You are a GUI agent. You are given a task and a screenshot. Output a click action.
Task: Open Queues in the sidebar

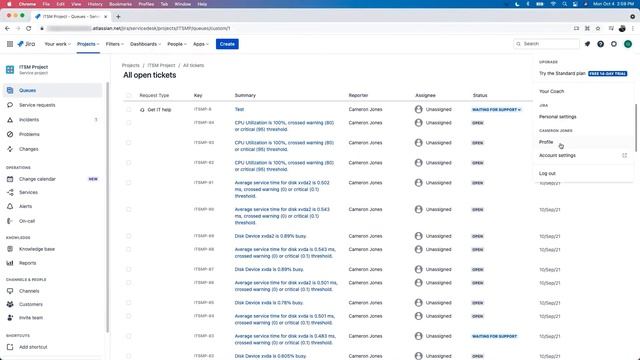(53, 90)
